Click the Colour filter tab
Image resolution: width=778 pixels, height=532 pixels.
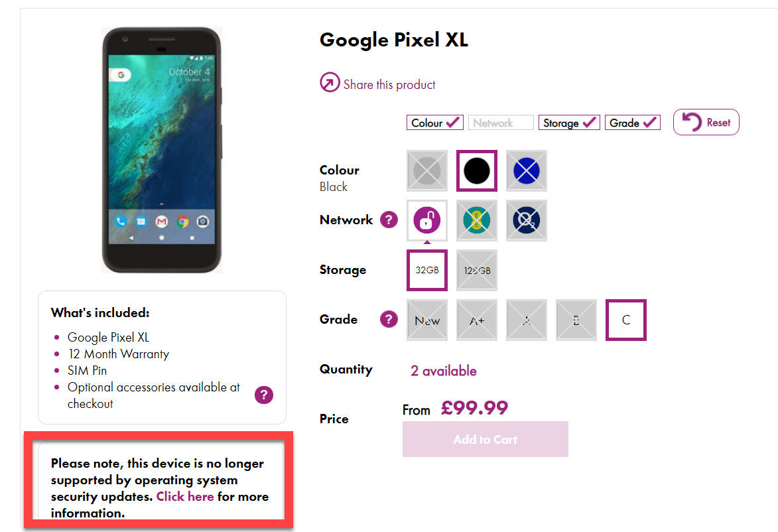tap(435, 123)
